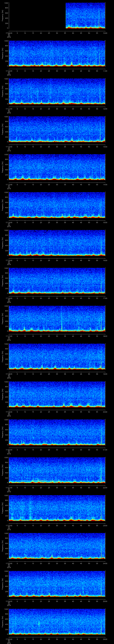Click the 18:00 end label under 17:17:00 panel
Image resolution: width=114 pixels, height=644 pixels.
point(105,336)
